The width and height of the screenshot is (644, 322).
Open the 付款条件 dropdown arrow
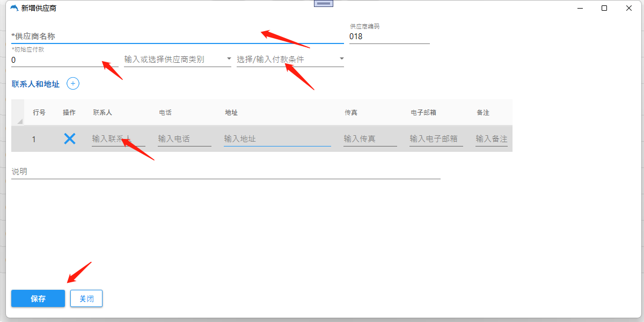(341, 59)
